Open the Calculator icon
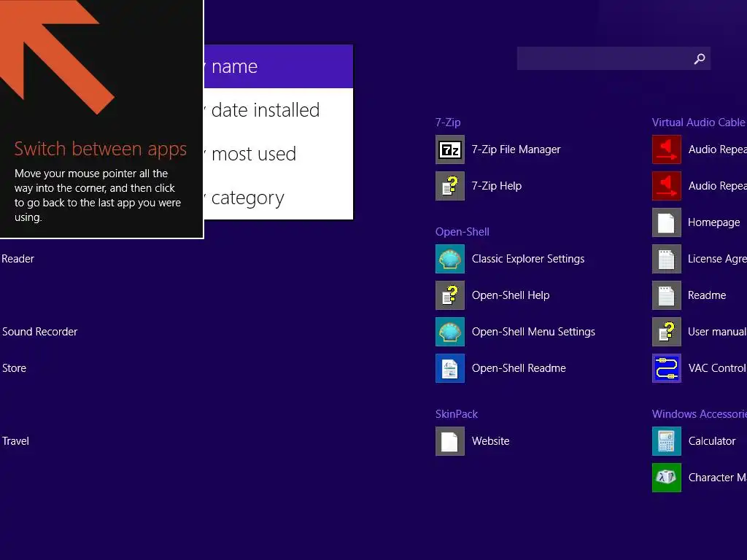This screenshot has width=747, height=560. click(667, 441)
